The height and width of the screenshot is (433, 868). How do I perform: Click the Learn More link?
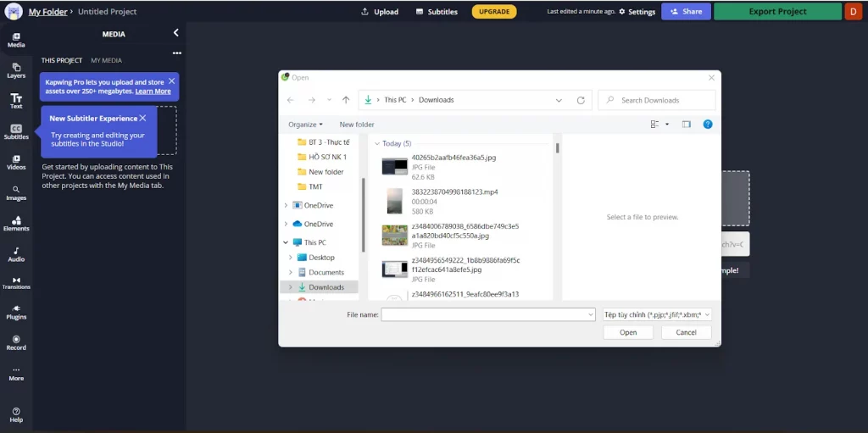[x=153, y=92]
